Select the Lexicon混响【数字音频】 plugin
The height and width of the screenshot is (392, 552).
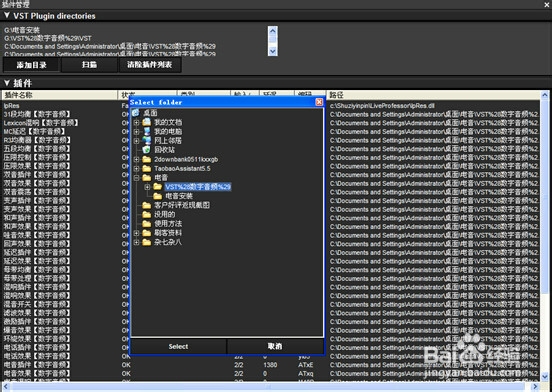[x=41, y=123]
